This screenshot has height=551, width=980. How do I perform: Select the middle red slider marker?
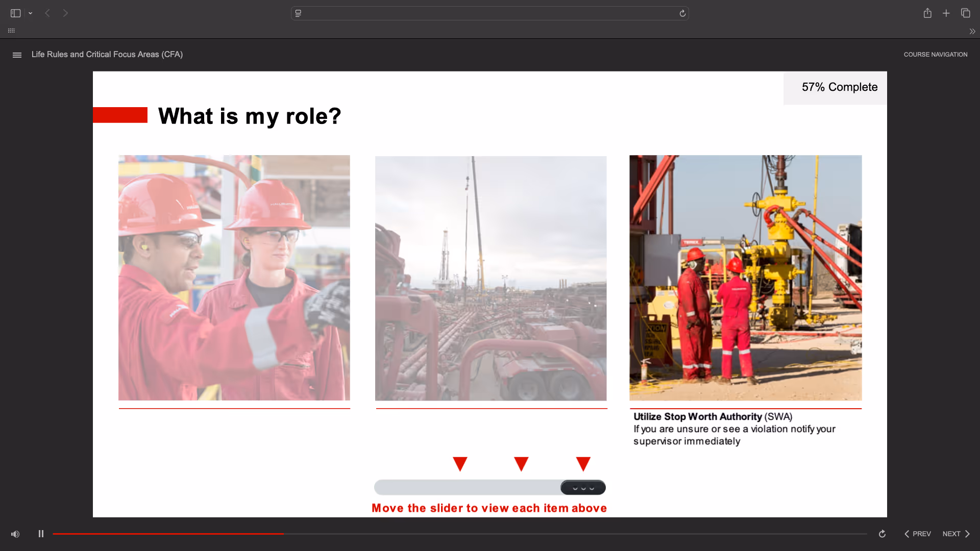[521, 464]
